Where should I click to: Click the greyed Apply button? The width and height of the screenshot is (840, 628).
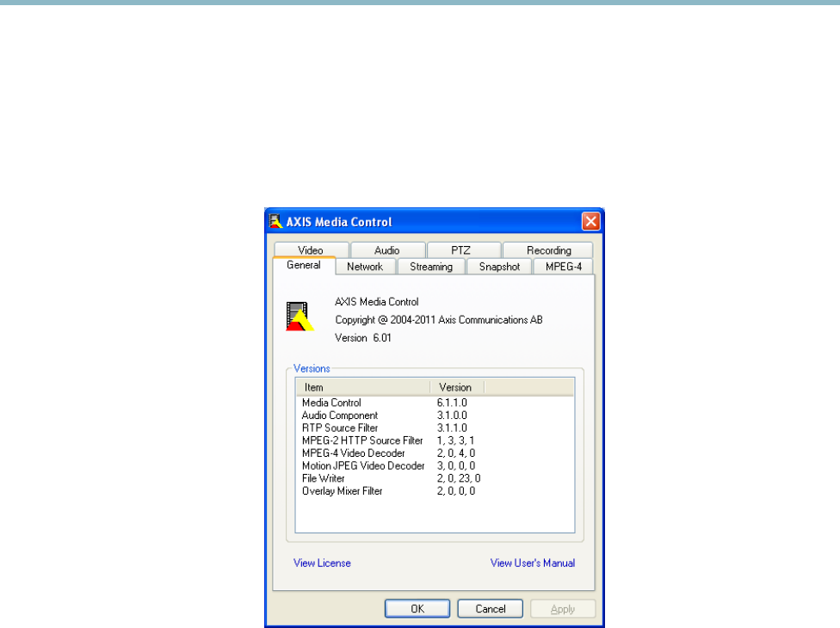click(x=563, y=609)
